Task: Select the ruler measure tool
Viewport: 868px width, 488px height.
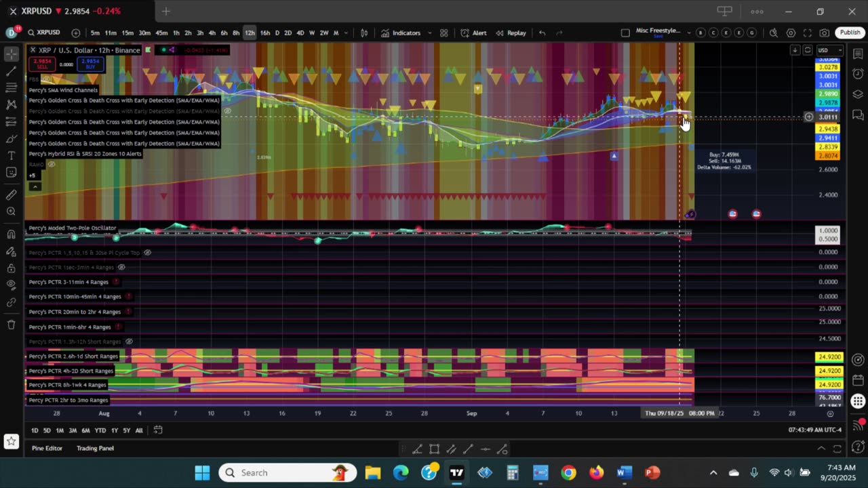Action: [x=12, y=195]
